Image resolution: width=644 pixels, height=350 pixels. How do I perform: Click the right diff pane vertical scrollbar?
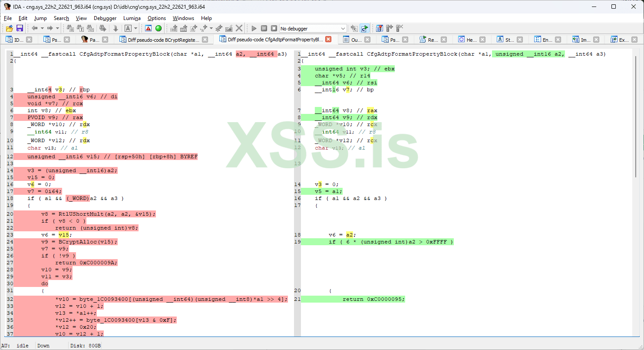pos(635,130)
